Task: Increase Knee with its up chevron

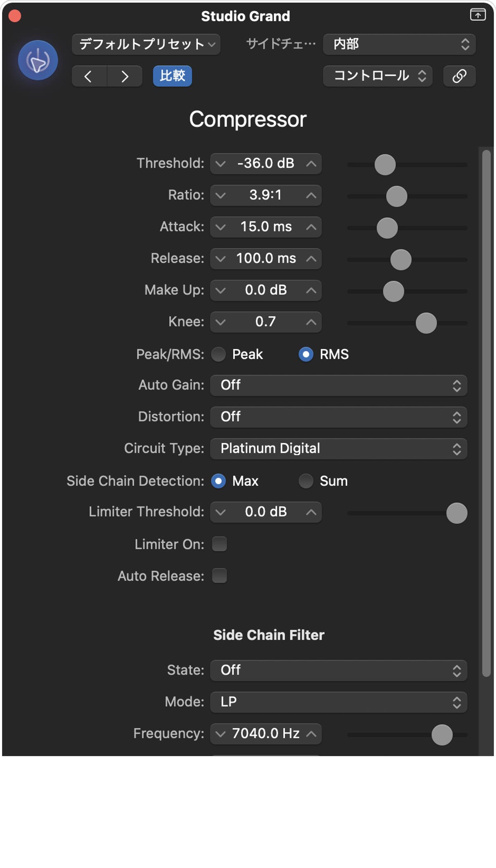Action: (311, 322)
